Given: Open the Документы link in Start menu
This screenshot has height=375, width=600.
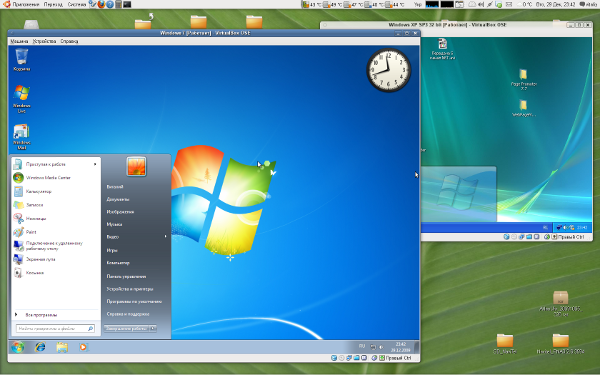Looking at the screenshot, I should (118, 199).
